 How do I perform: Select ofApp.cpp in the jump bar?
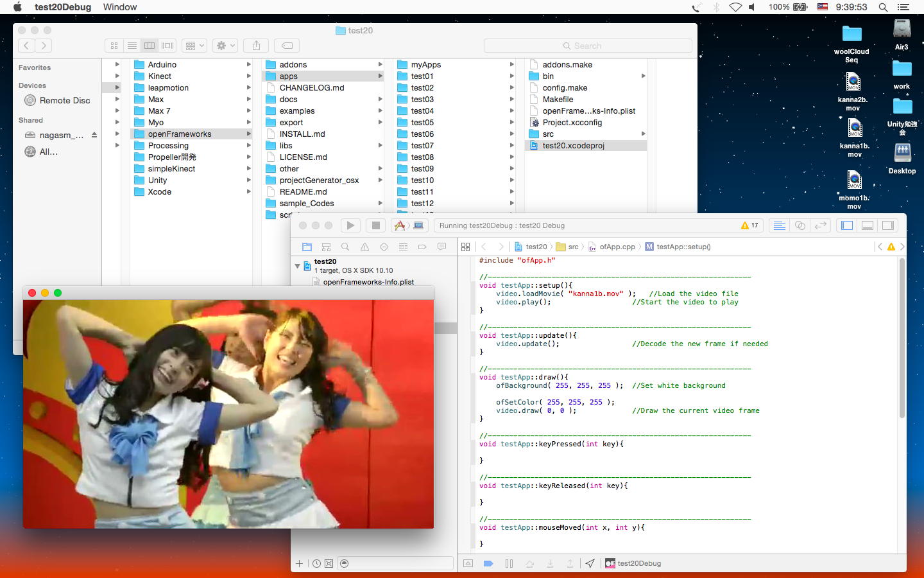click(617, 247)
